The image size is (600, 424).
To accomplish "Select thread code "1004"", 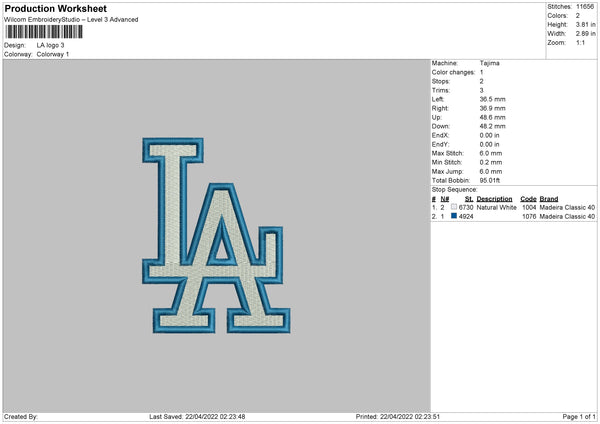I will pos(529,207).
